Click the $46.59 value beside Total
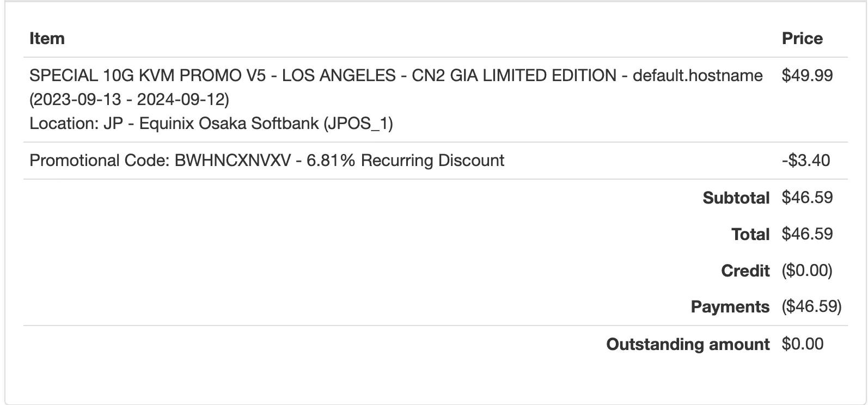This screenshot has width=868, height=405. pyautogui.click(x=806, y=234)
